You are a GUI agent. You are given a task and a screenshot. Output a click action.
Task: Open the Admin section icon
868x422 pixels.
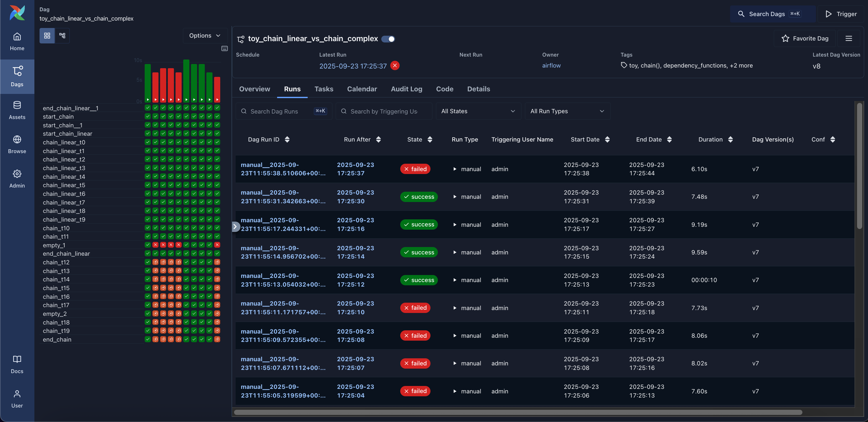point(17,178)
